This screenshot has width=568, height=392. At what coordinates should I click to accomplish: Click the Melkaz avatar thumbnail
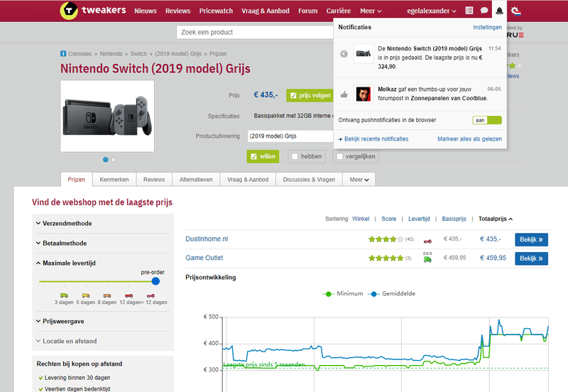[x=364, y=94]
